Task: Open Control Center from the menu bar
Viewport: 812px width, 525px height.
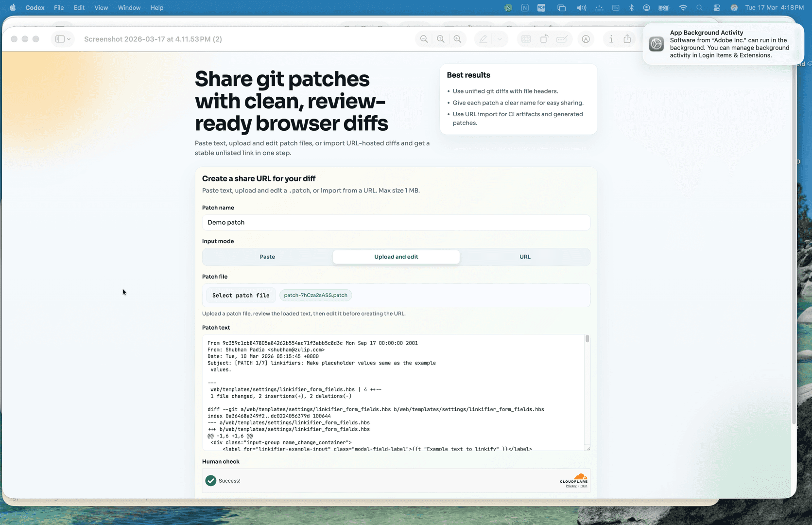Action: [716, 7]
